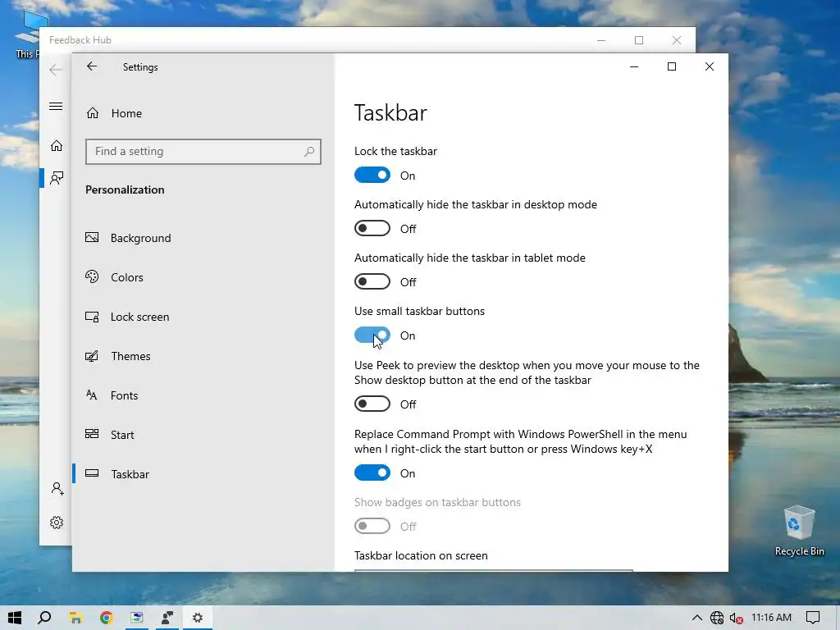Open Colors personalization page
Image resolution: width=840 pixels, height=630 pixels.
pyautogui.click(x=127, y=277)
